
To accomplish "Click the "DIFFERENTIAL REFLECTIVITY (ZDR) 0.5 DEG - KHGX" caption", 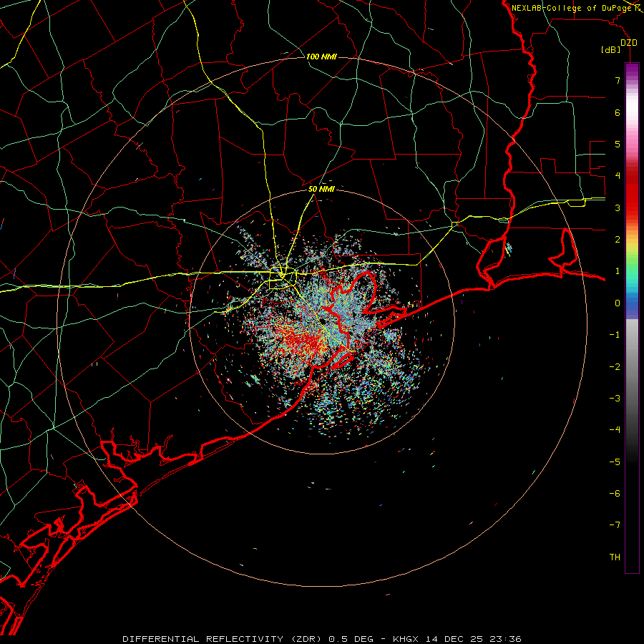I will (271, 639).
